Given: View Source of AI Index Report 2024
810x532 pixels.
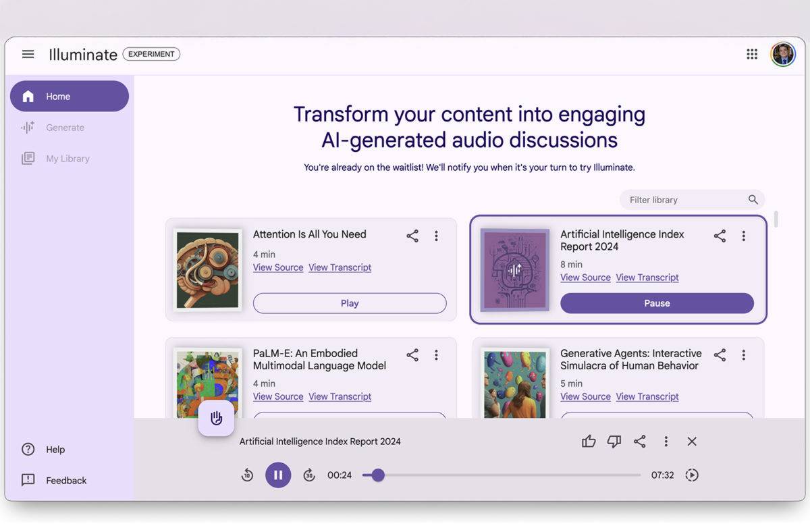Looking at the screenshot, I should click(585, 277).
